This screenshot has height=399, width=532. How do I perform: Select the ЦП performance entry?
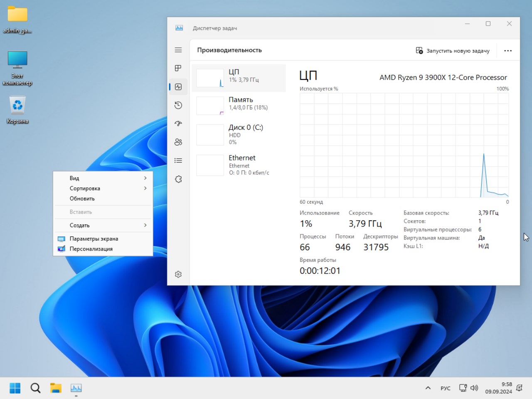[239, 78]
